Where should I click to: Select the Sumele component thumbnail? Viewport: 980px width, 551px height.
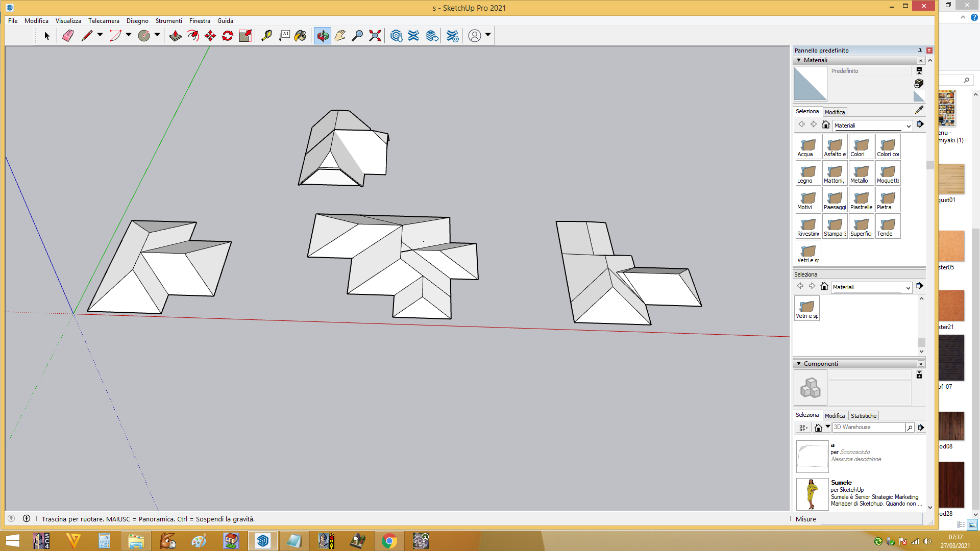(812, 494)
